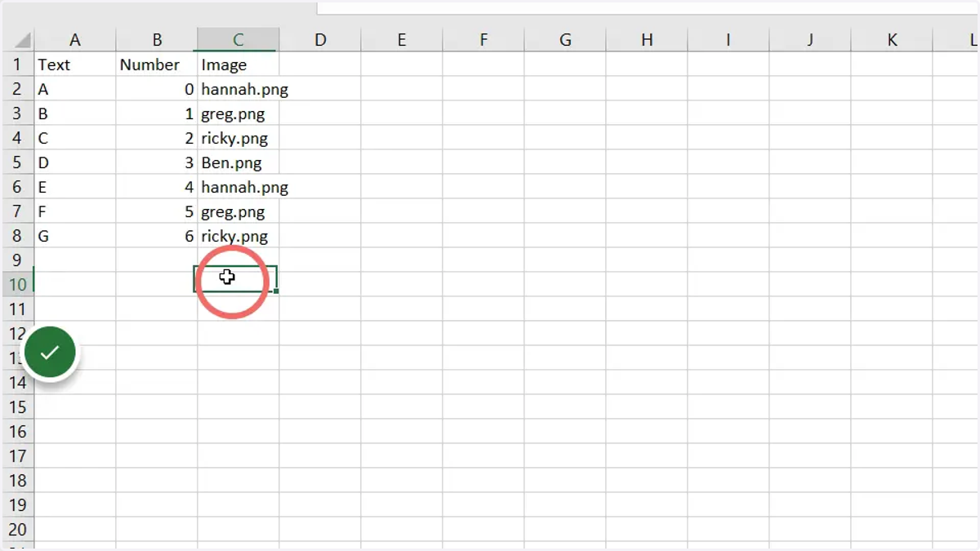The width and height of the screenshot is (980, 551).
Task: Select row 8 header
Action: [18, 236]
